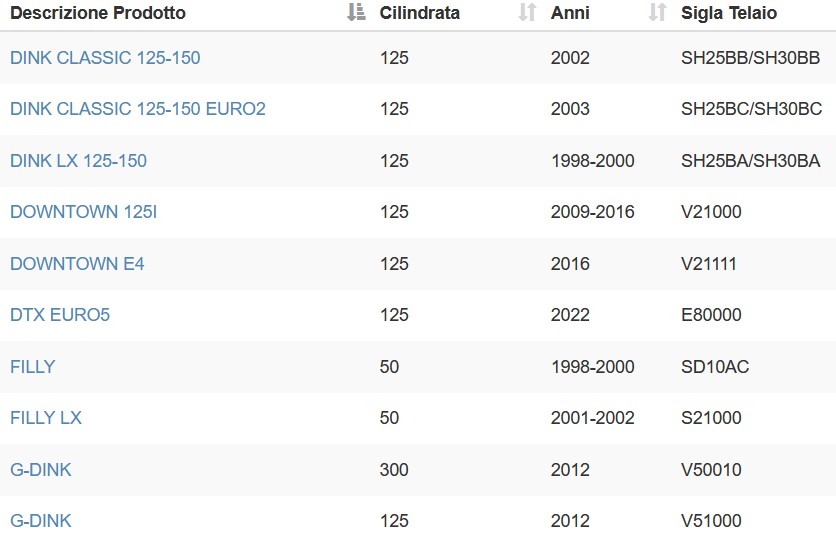
Task: Sort by the Cilindrata column header
Action: 420,13
